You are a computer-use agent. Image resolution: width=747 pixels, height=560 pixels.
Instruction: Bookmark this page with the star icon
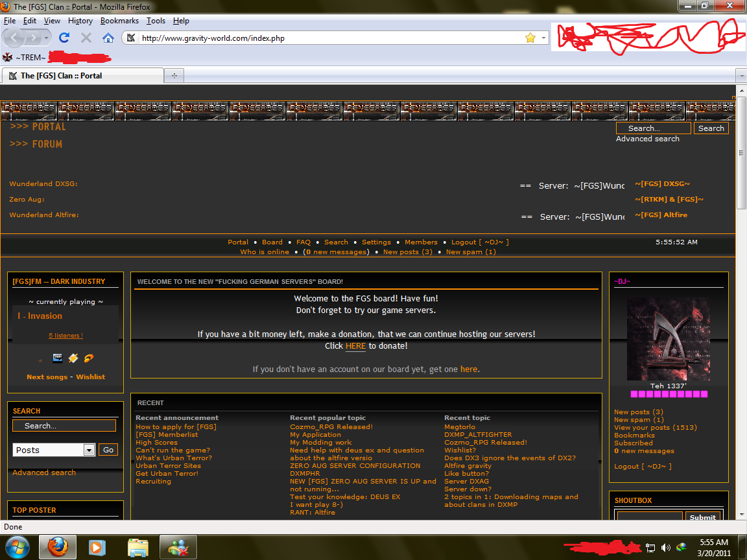pos(530,38)
